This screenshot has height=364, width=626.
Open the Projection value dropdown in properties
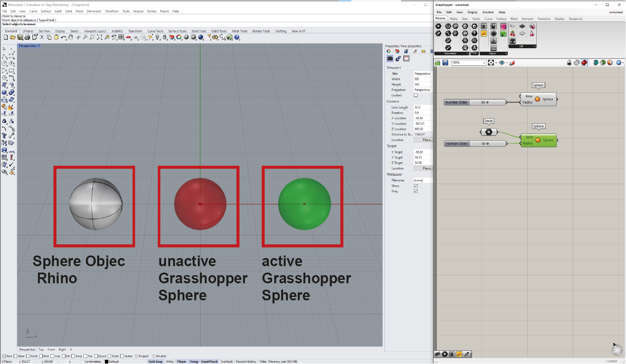(x=423, y=90)
